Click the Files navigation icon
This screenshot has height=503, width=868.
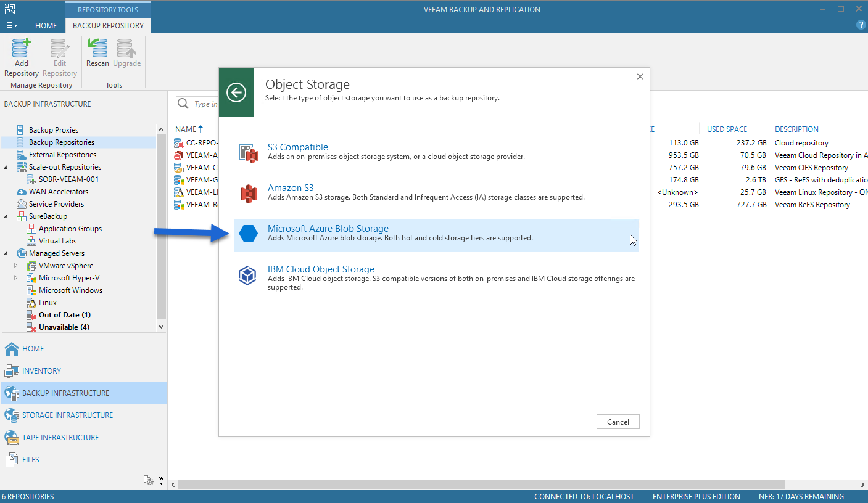coord(12,460)
